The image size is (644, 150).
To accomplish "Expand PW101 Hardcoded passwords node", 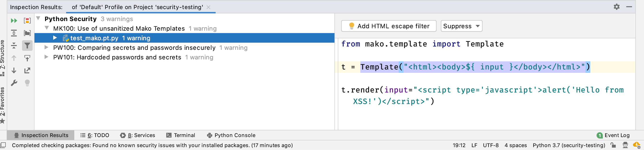I will (x=46, y=57).
